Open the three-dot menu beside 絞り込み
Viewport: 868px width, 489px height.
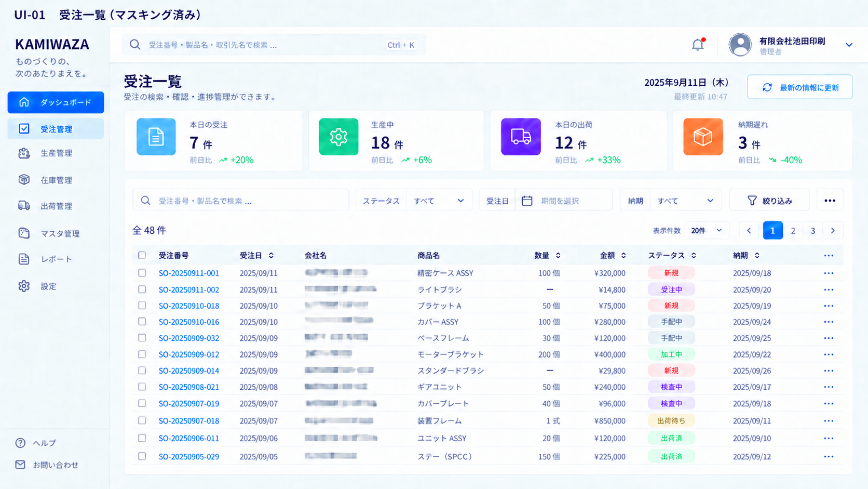click(830, 201)
